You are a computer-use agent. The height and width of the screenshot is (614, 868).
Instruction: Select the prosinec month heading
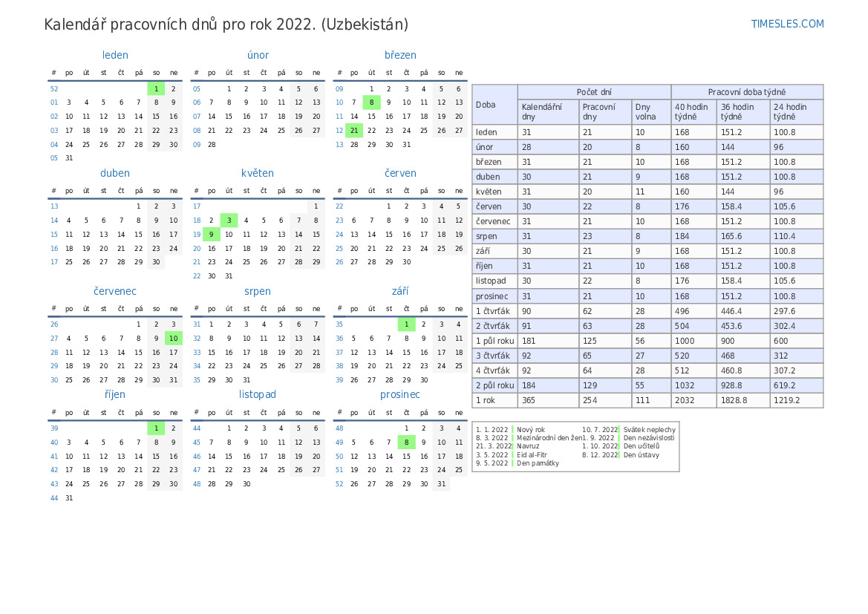click(400, 394)
